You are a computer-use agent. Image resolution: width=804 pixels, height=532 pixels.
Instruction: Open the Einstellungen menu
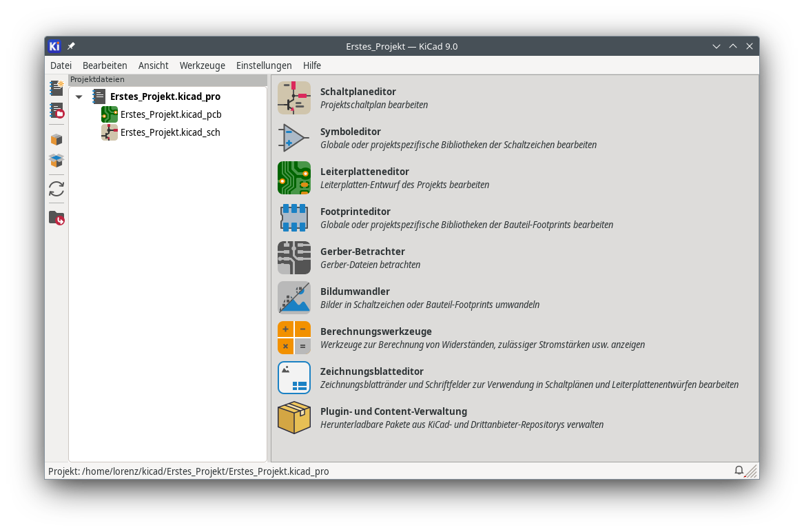tap(264, 65)
